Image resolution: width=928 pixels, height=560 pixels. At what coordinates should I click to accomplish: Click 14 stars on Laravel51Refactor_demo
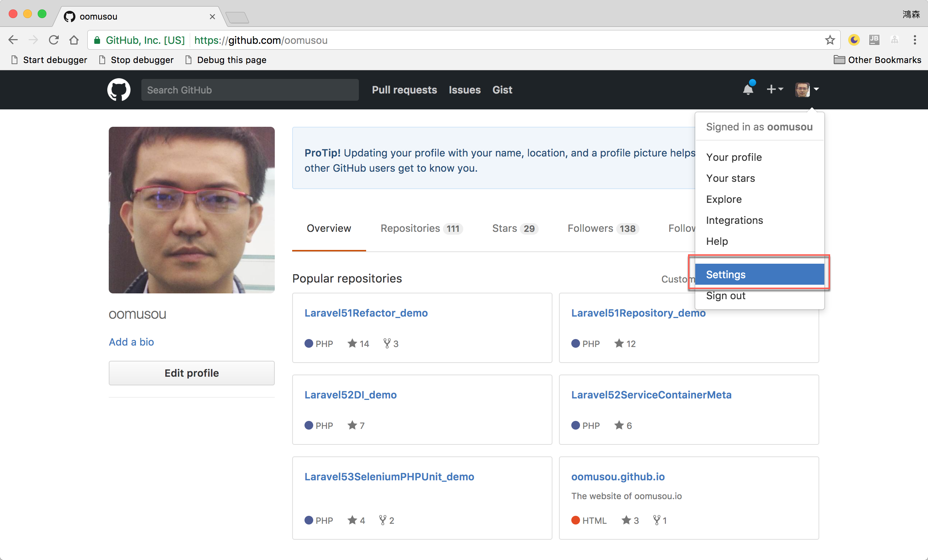coord(358,344)
